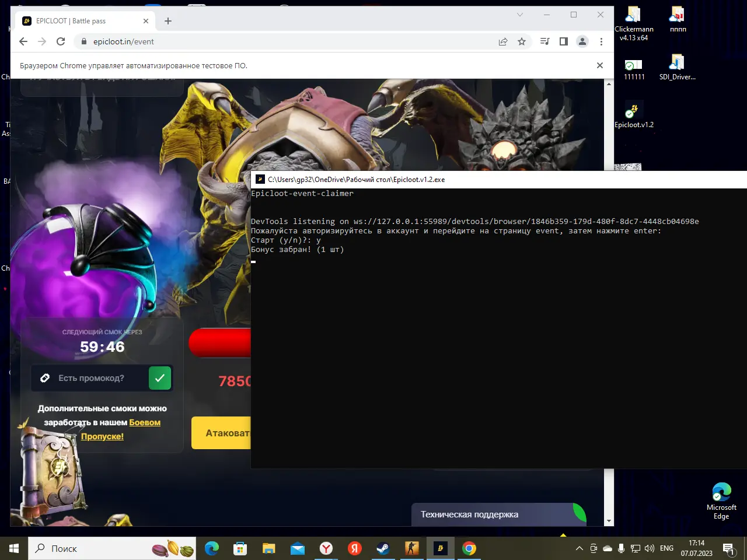Switch input language from ENG
The width and height of the screenshot is (747, 560).
pyautogui.click(x=666, y=548)
